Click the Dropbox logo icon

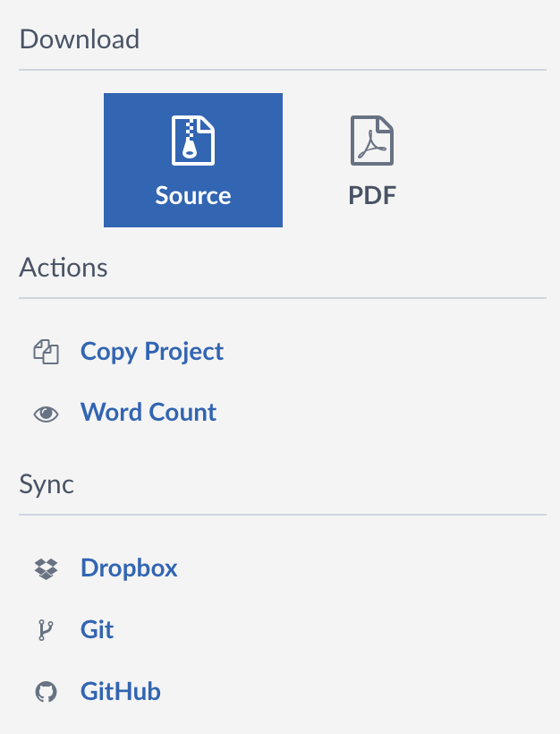(46, 568)
